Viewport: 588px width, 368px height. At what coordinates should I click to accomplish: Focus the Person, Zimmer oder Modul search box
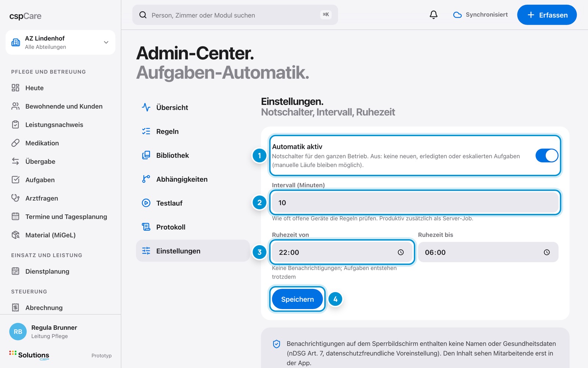point(235,15)
